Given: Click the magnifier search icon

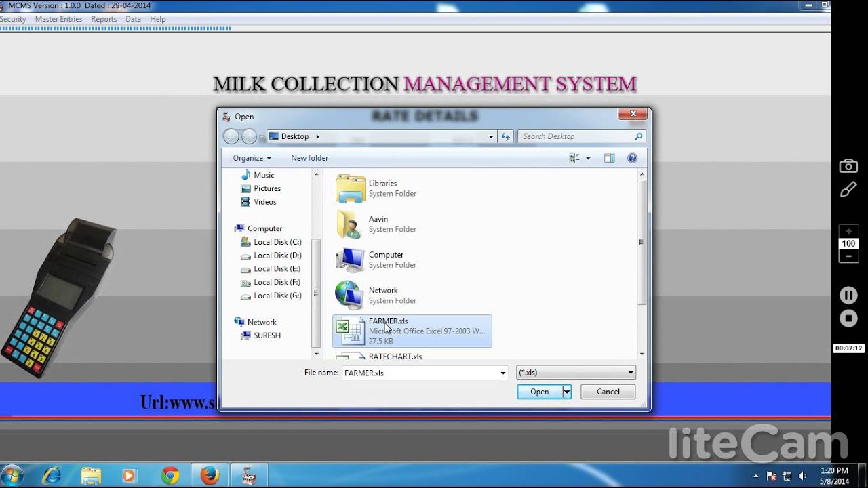Looking at the screenshot, I should pos(638,136).
